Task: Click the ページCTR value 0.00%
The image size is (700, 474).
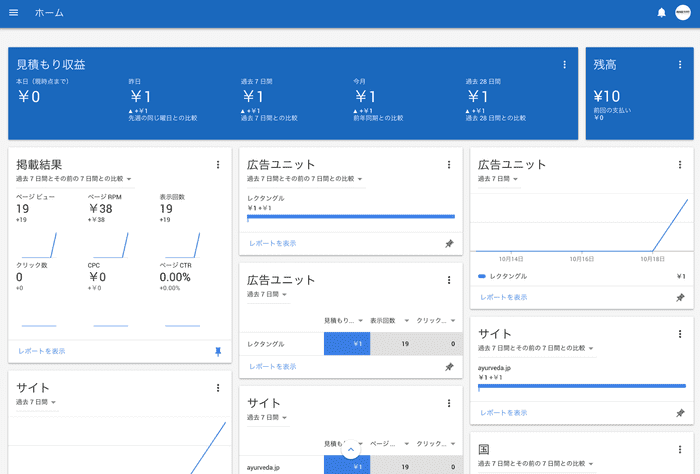Action: pos(175,277)
